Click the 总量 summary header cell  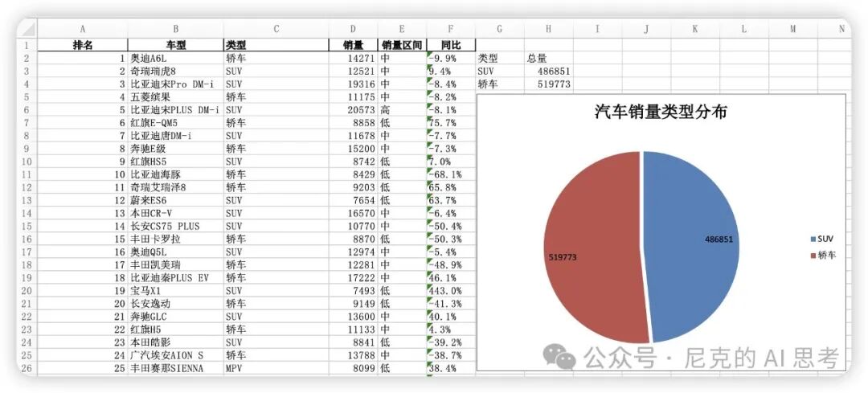point(549,58)
